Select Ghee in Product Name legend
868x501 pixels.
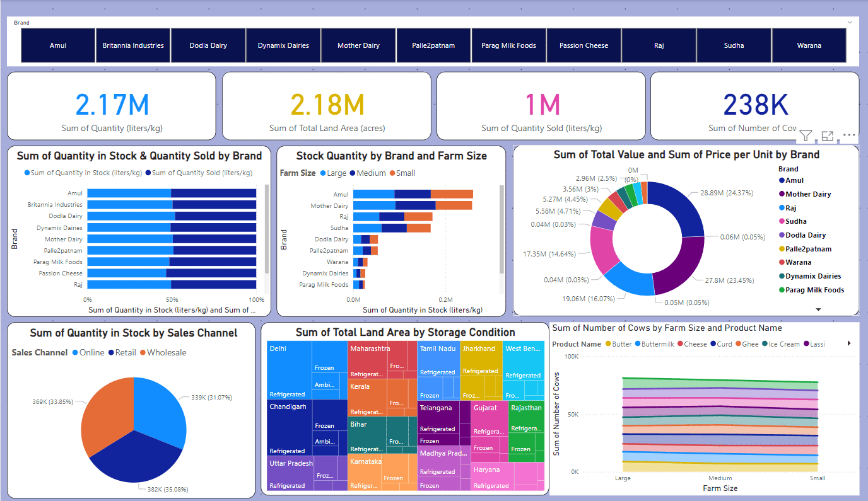pyautogui.click(x=746, y=344)
